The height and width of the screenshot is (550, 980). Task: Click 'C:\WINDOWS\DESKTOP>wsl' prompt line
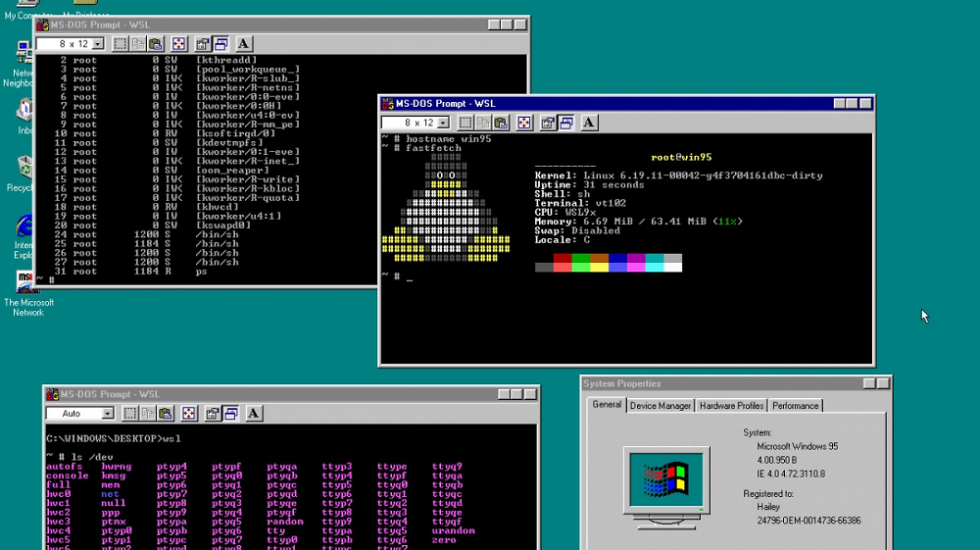tap(113, 439)
